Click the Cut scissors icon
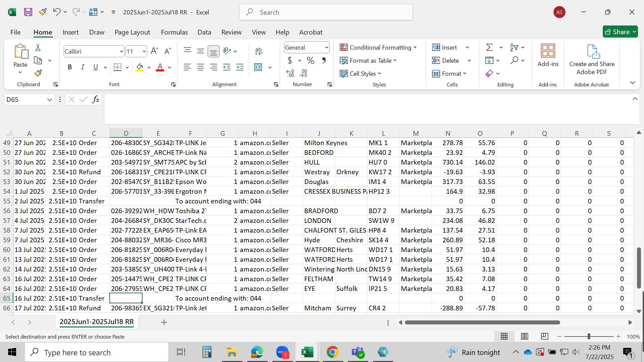 click(38, 48)
